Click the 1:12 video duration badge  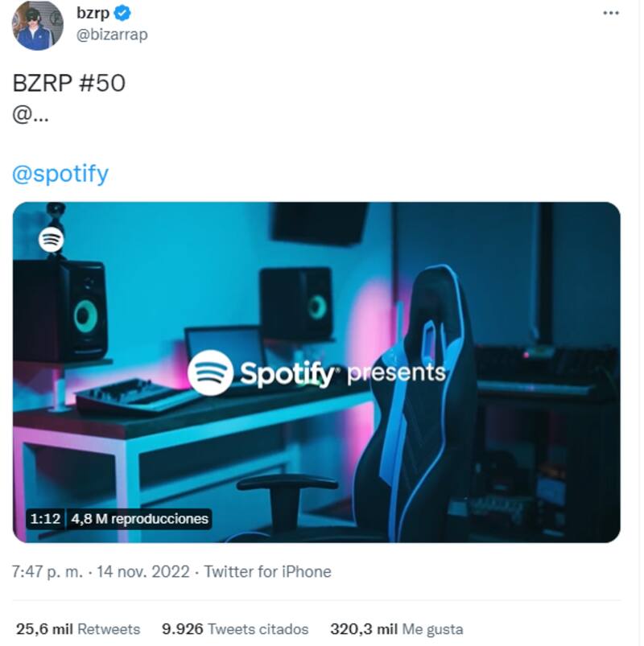pos(45,519)
